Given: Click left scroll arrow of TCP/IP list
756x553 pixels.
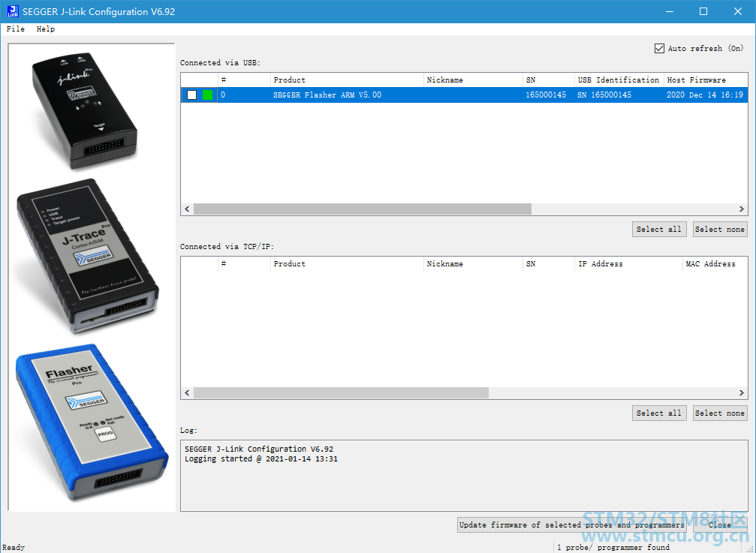Looking at the screenshot, I should [x=187, y=393].
